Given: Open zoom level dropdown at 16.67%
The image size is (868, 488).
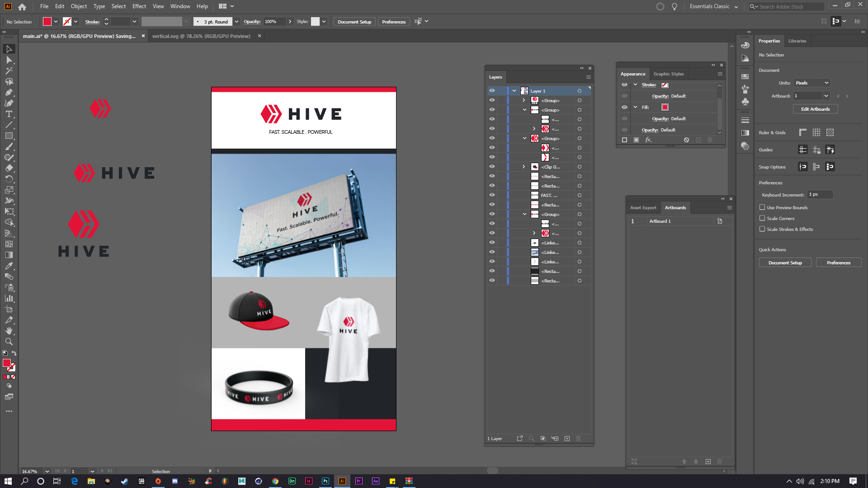Looking at the screenshot, I should click(x=47, y=471).
